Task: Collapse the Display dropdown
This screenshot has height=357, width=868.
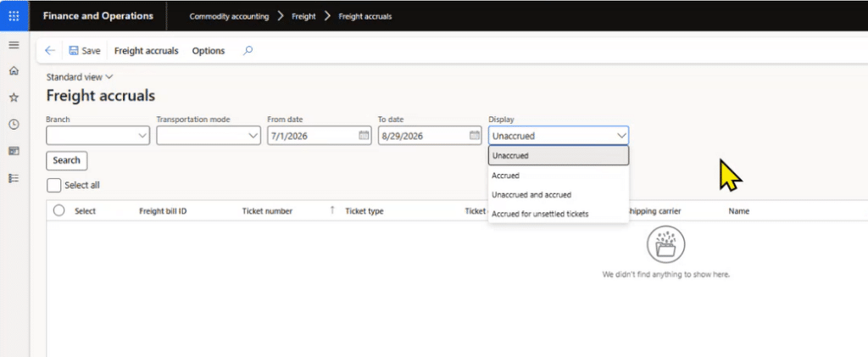Action: click(620, 136)
